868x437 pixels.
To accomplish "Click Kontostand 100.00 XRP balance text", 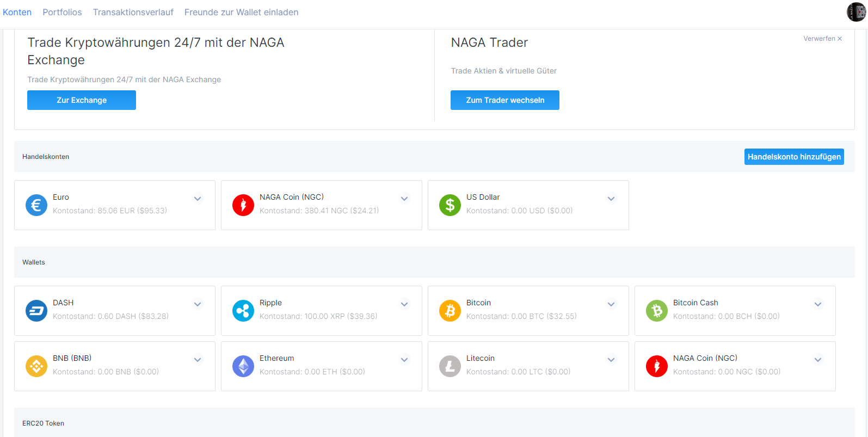I will coord(318,316).
